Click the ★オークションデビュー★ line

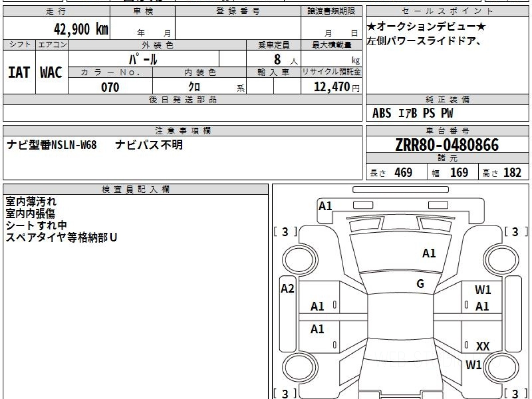[426, 27]
